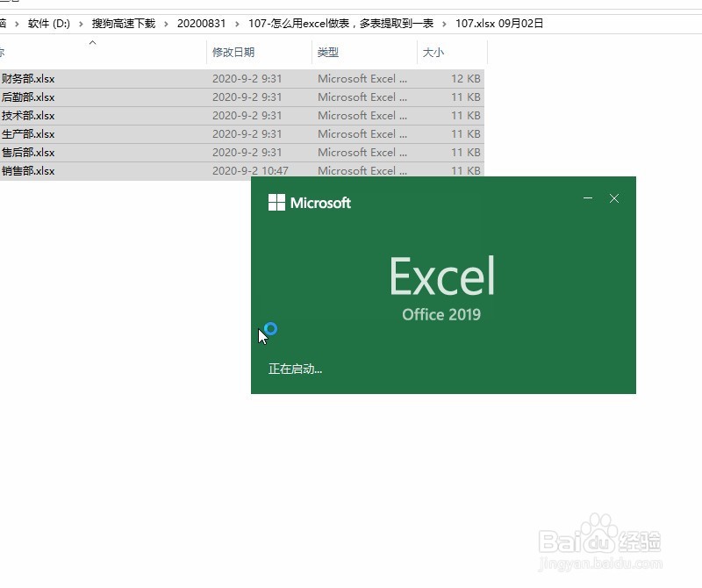702x588 pixels.
Task: Go to the 20200831 folder in address bar
Action: 202,24
